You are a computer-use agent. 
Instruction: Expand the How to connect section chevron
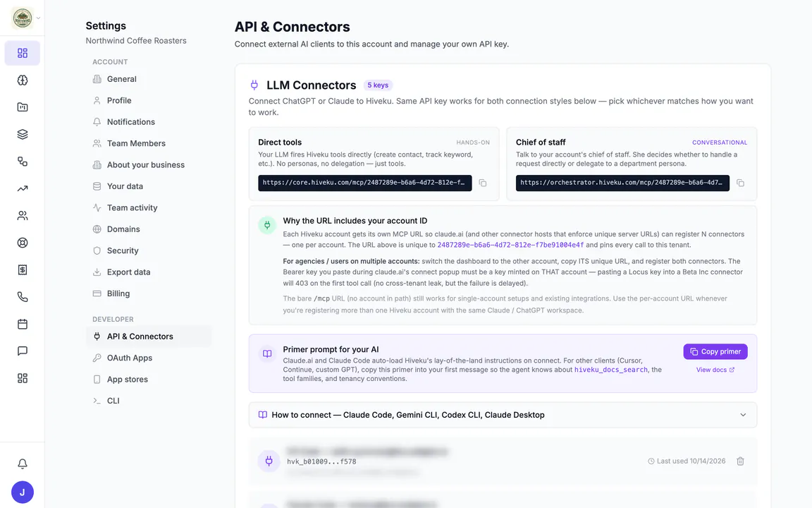[743, 415]
